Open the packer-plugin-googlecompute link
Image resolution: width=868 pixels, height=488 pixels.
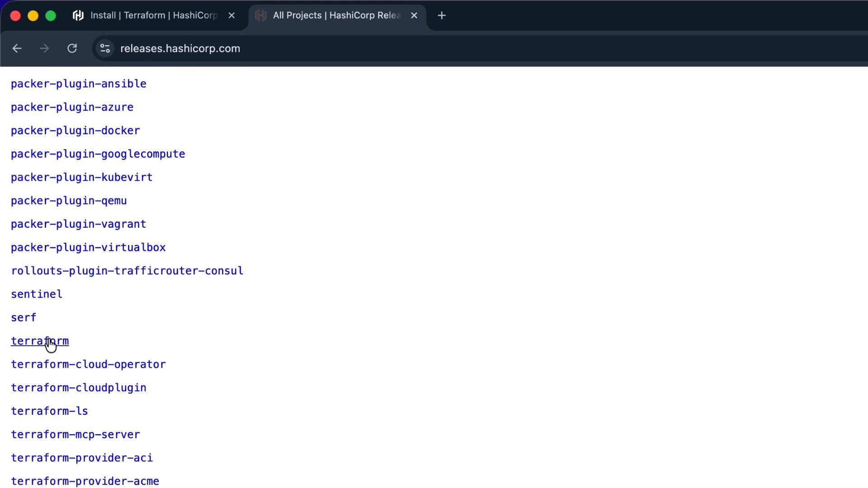point(98,154)
